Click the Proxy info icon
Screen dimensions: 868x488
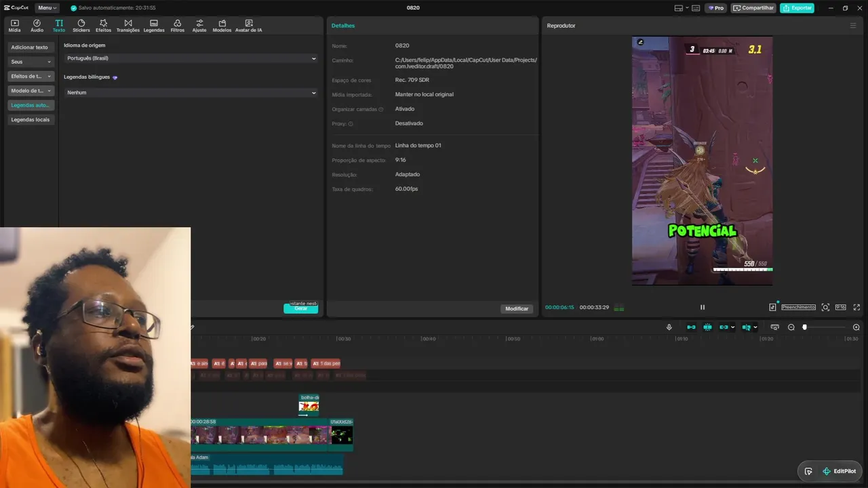coord(351,124)
